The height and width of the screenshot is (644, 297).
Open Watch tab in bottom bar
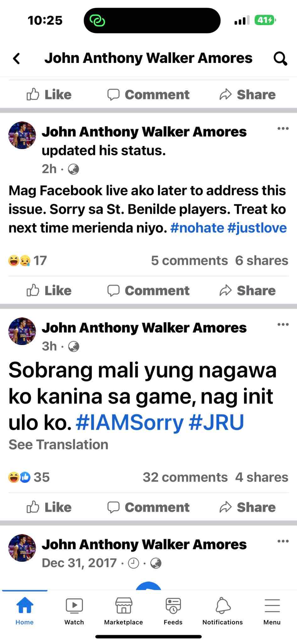(74, 611)
